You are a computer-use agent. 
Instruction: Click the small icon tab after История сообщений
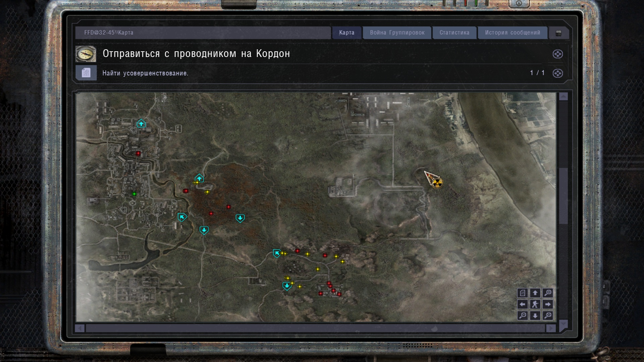point(558,33)
